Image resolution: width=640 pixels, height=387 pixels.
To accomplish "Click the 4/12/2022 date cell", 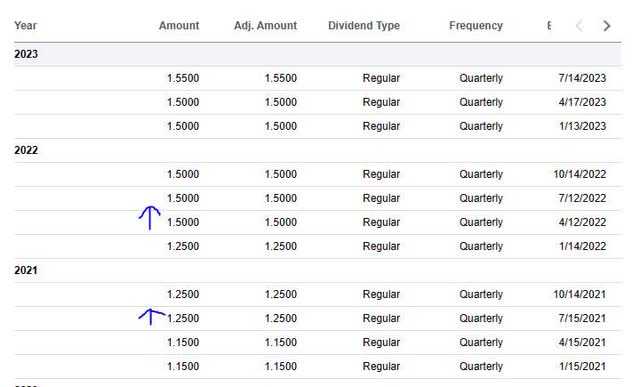I will (x=582, y=222).
